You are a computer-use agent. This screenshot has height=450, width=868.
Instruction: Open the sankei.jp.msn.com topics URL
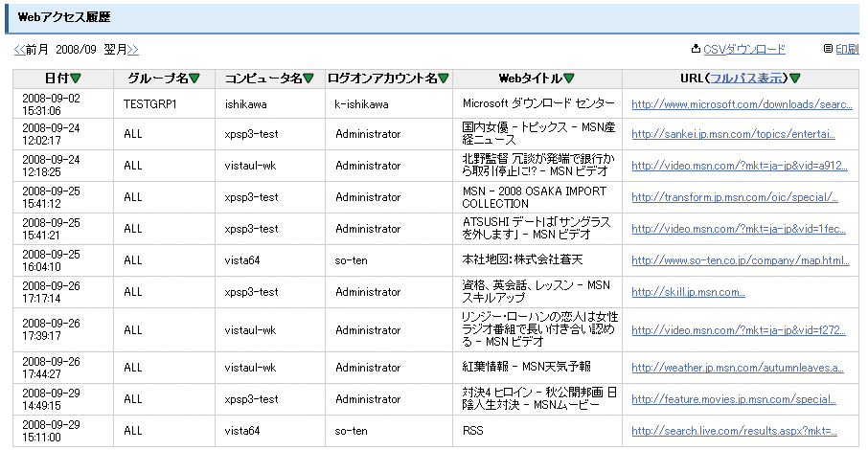[733, 134]
